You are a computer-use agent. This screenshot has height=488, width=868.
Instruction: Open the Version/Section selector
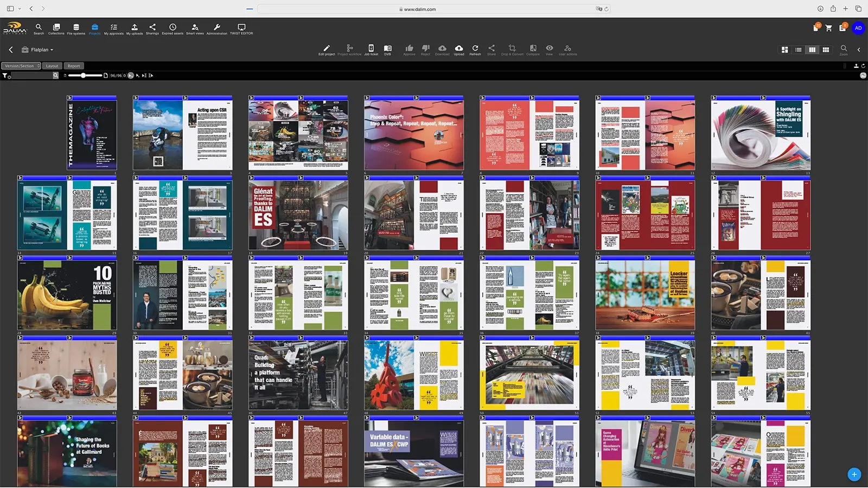[21, 66]
